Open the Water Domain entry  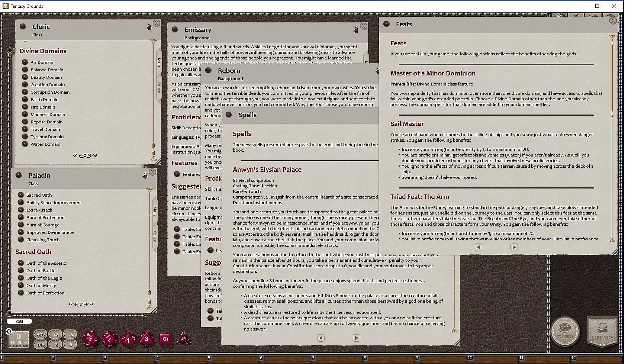pyautogui.click(x=45, y=144)
